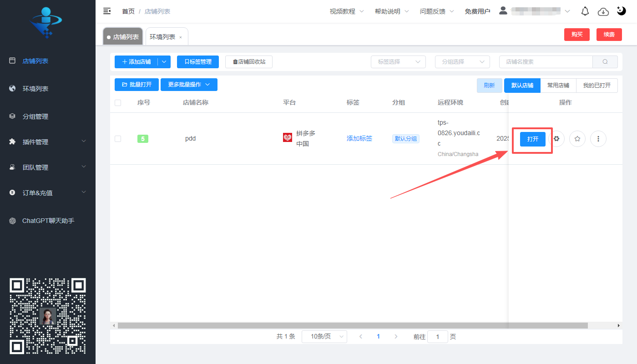Collapse the sidebar with the hamburger icon
Viewport: 637px width, 364px height.
pos(107,11)
